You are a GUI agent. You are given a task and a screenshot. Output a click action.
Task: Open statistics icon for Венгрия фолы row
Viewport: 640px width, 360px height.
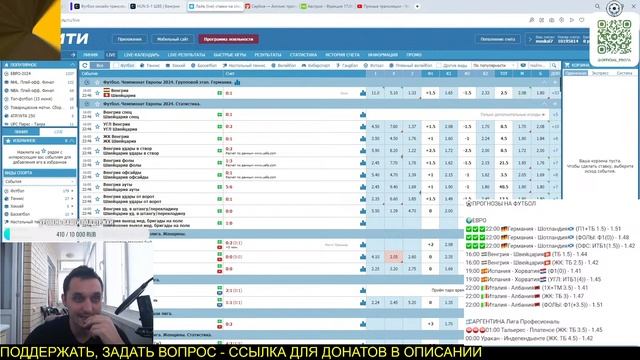(363, 163)
